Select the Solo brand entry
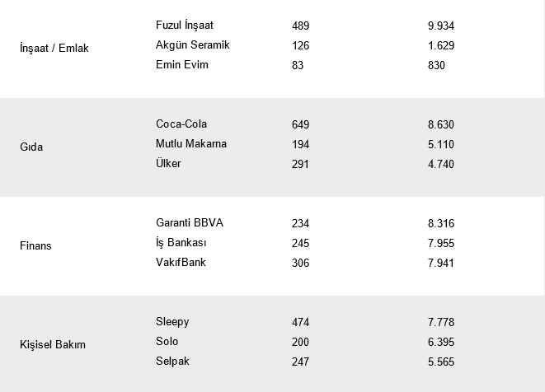Viewport: 545px width, 392px height. click(x=167, y=342)
